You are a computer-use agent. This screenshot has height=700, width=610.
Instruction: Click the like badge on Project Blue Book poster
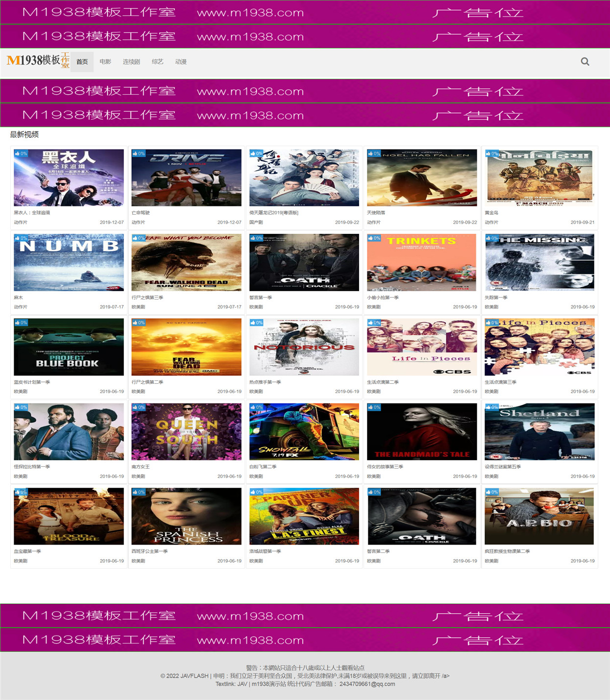tap(21, 323)
